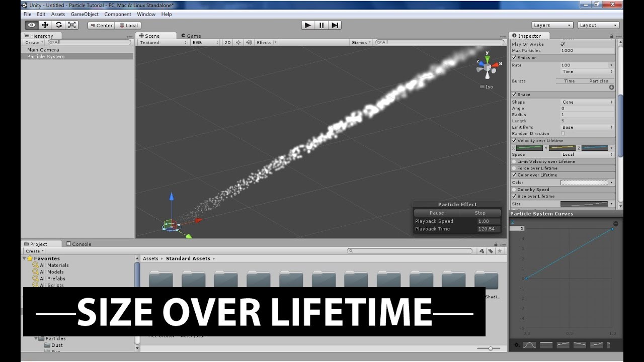Disable Velocity over Lifetime module
This screenshot has height=362, width=644.
(x=514, y=141)
